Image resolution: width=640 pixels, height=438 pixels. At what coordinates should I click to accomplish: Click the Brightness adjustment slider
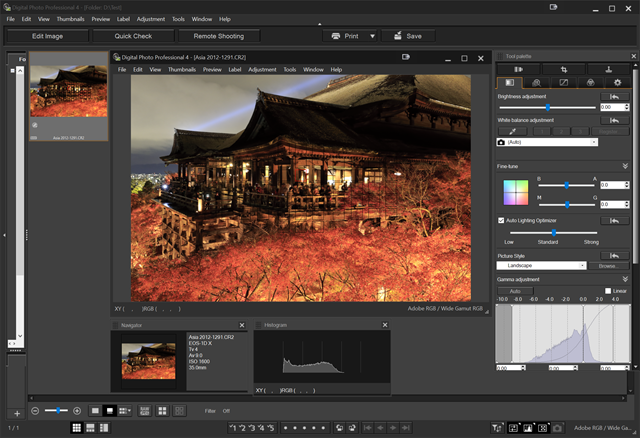tap(547, 106)
